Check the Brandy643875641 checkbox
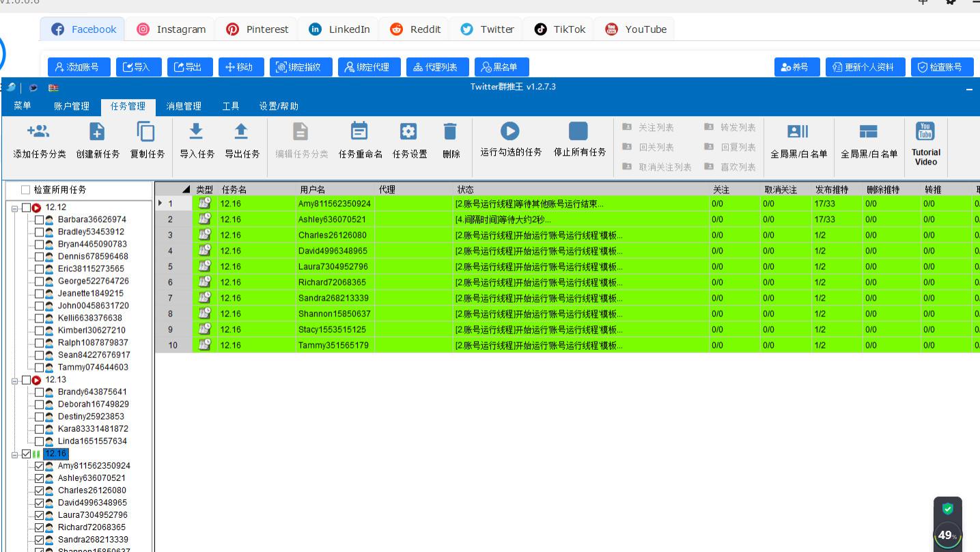 (x=39, y=392)
